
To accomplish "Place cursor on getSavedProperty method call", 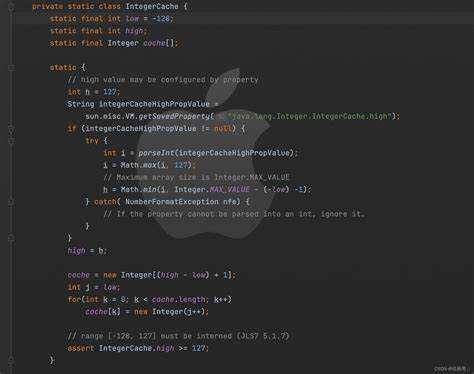I will point(174,116).
